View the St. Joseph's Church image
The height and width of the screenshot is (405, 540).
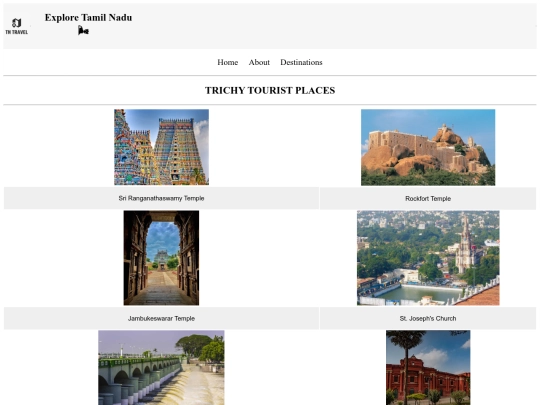(x=428, y=258)
